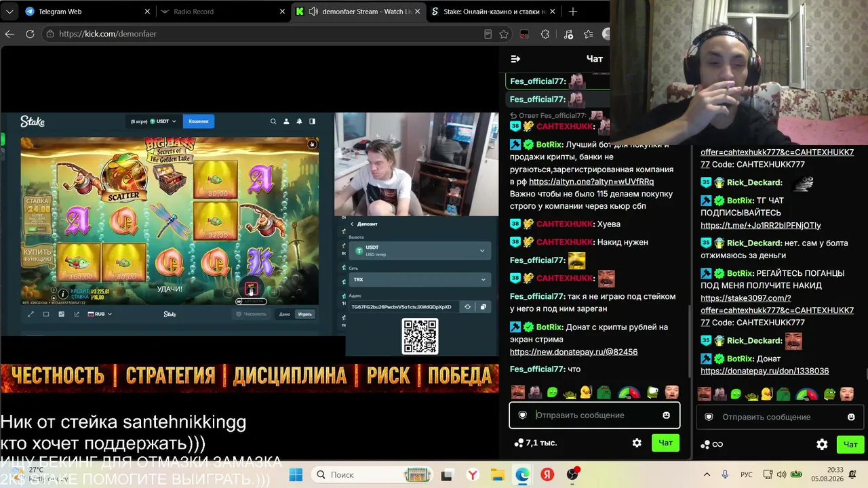Open the new.donatepay.ru/@82456 link
This screenshot has width=868, height=488.
(x=574, y=352)
